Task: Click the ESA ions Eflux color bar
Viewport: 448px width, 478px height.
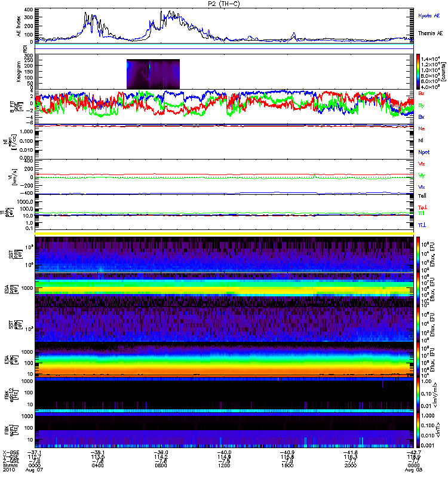Action: click(418, 289)
